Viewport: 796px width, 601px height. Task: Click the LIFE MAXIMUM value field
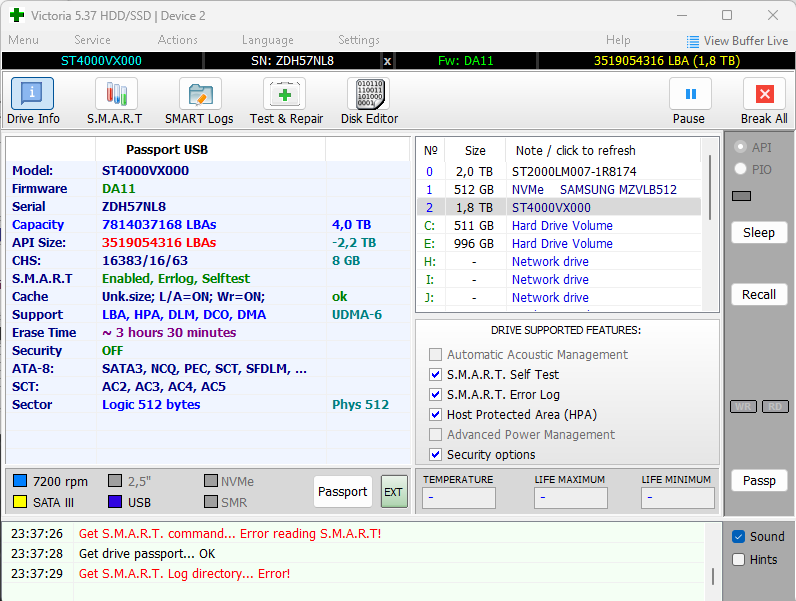click(571, 497)
